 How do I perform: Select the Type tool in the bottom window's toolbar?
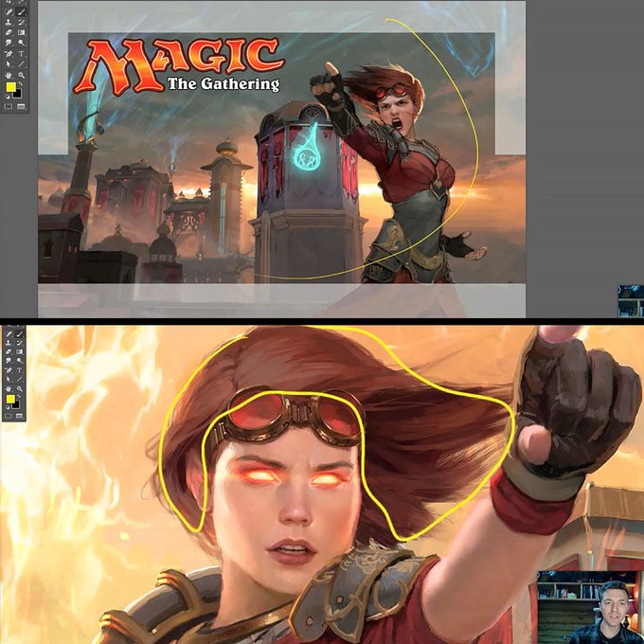[x=19, y=370]
